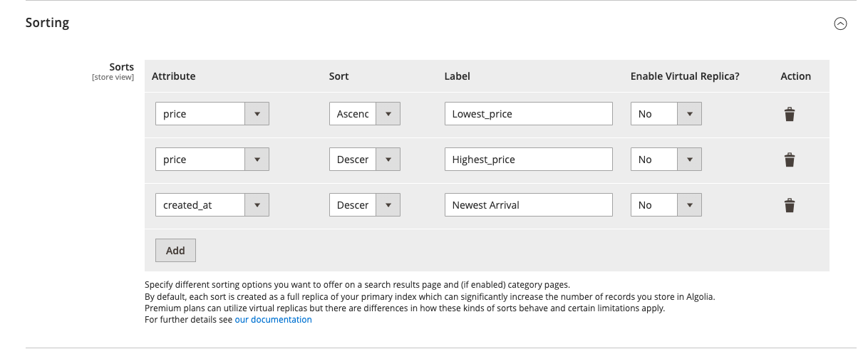The width and height of the screenshot is (868, 349).
Task: Set Virtual Replica option for Lowest_price
Action: point(666,114)
